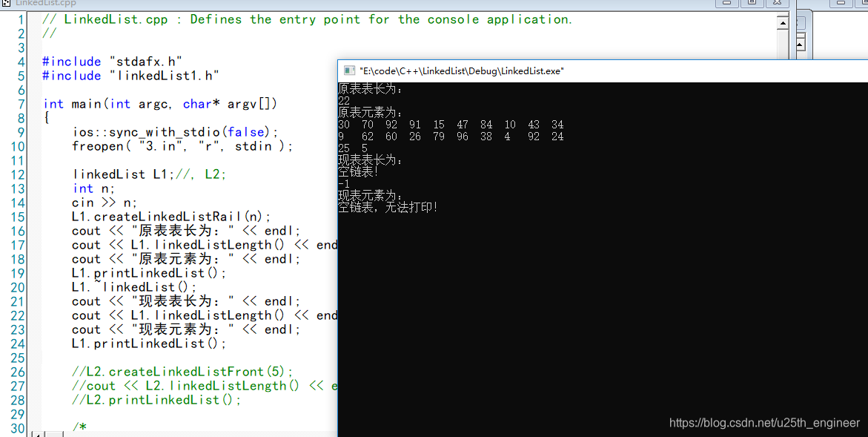Click the console window's system icon

pyautogui.click(x=349, y=70)
